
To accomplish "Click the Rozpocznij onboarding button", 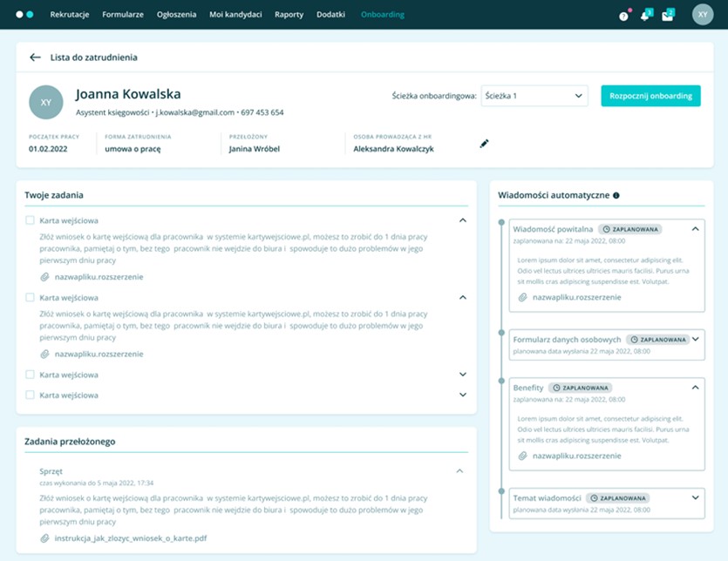I will click(650, 96).
